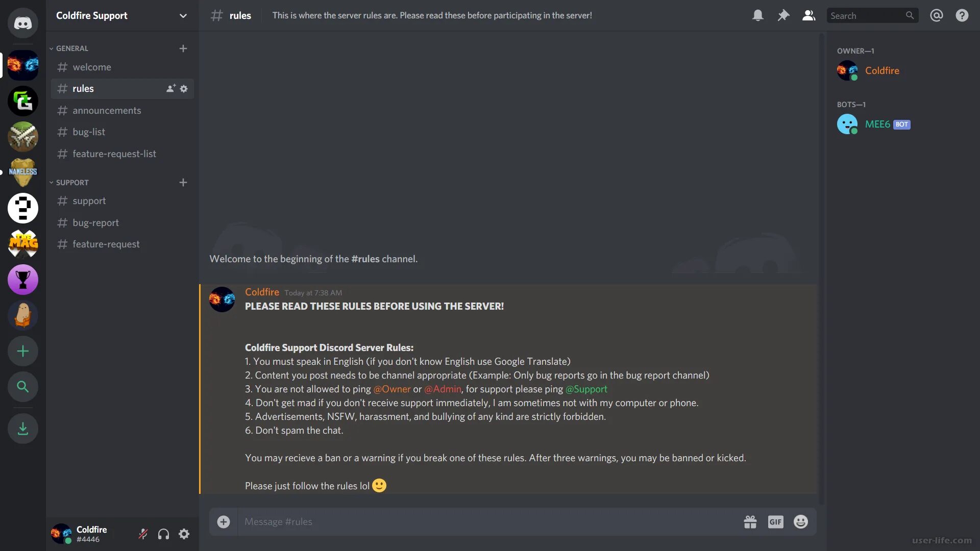Toggle mute for Coldfire account
The width and height of the screenshot is (980, 551).
(x=143, y=534)
